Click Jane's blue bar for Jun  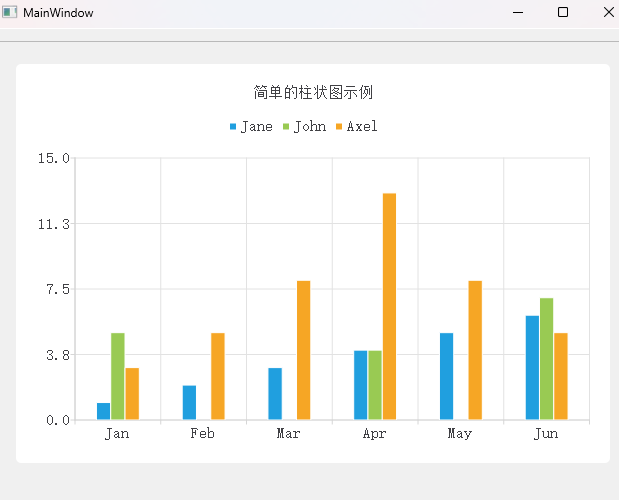click(x=532, y=368)
